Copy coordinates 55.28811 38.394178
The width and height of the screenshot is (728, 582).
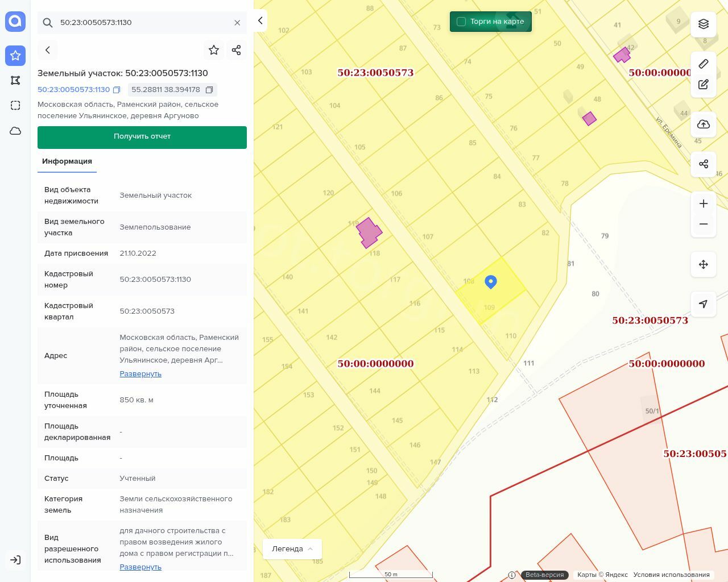coord(209,90)
